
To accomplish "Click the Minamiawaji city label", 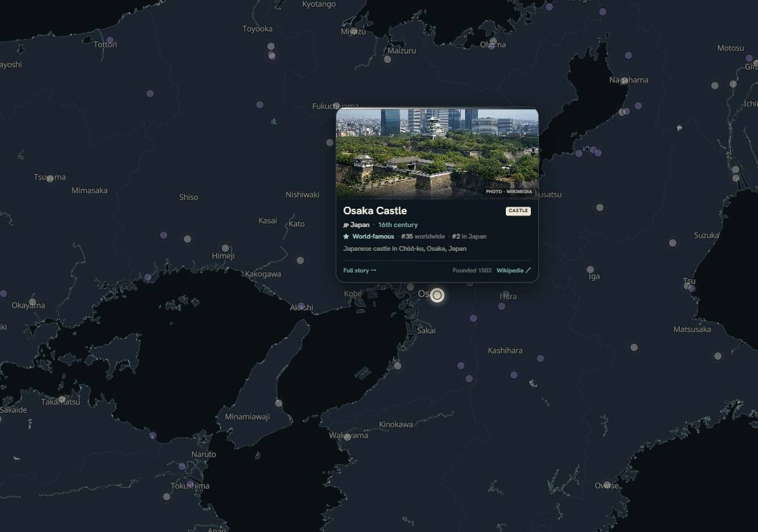I will point(247,417).
